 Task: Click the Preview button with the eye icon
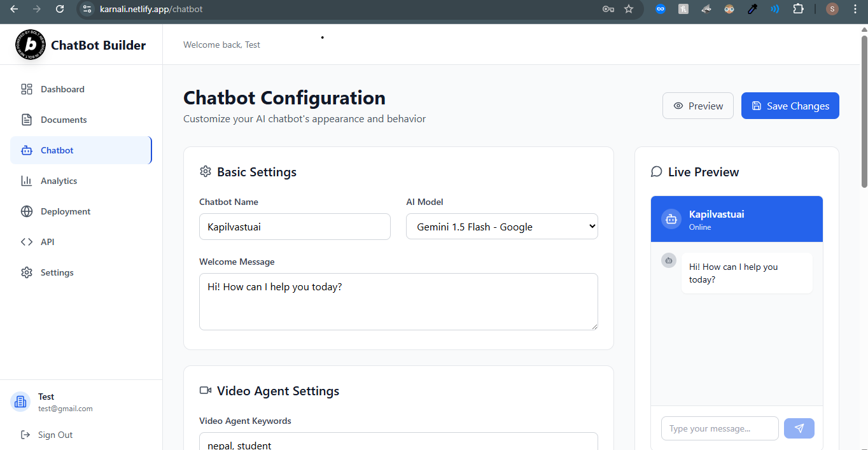698,106
